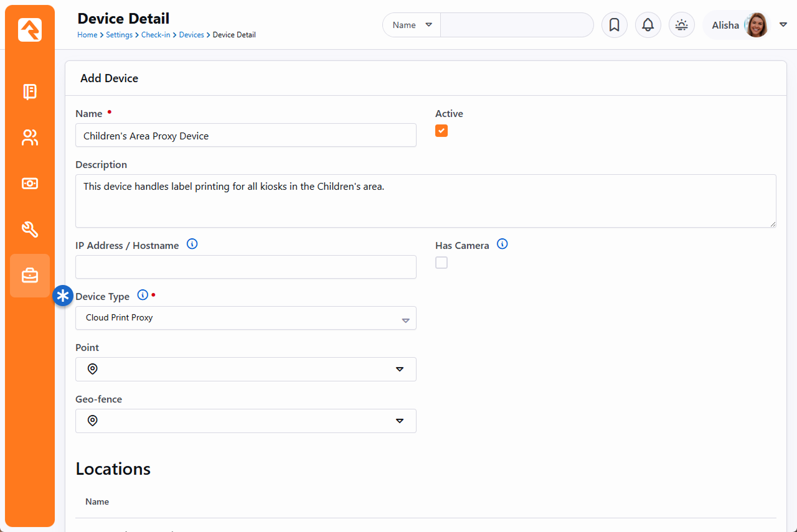Open the Admin briefcase sidebar icon
The height and width of the screenshot is (532, 797).
tap(30, 276)
